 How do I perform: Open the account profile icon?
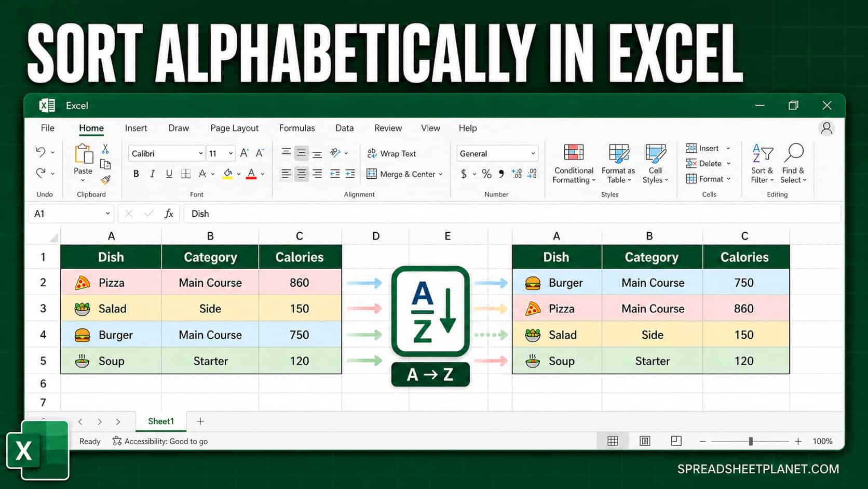tap(826, 128)
